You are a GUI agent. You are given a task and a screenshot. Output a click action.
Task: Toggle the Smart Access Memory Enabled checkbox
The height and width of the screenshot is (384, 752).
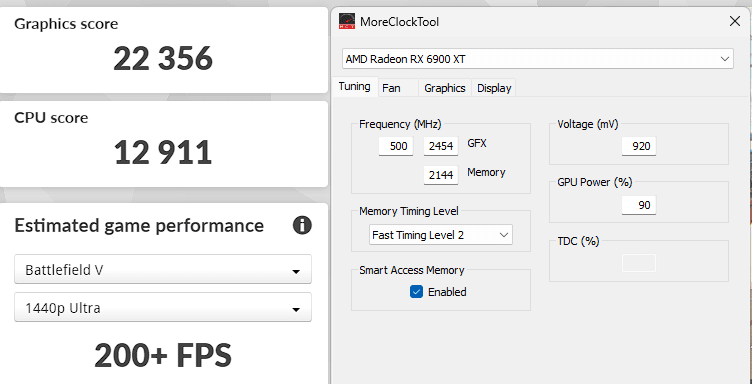[x=416, y=291]
